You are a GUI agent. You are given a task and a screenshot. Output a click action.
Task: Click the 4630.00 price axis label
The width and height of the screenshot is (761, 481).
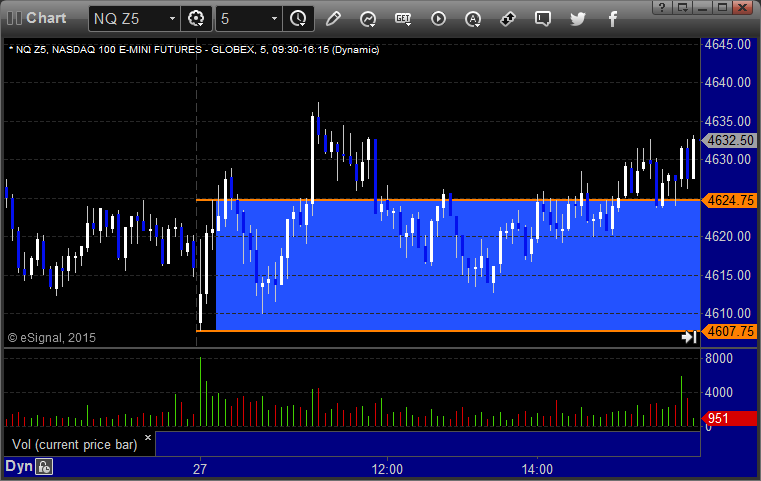[728, 159]
